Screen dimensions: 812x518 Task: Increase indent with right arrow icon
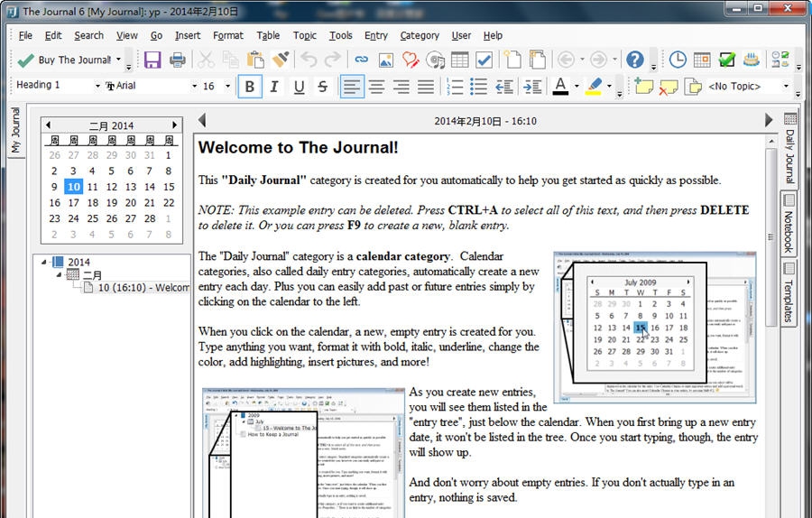(532, 87)
